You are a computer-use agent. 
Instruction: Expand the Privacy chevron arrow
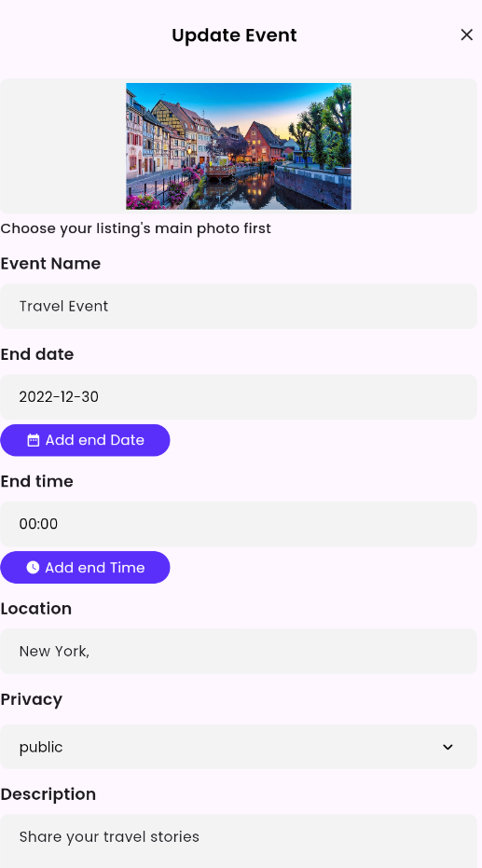point(448,748)
